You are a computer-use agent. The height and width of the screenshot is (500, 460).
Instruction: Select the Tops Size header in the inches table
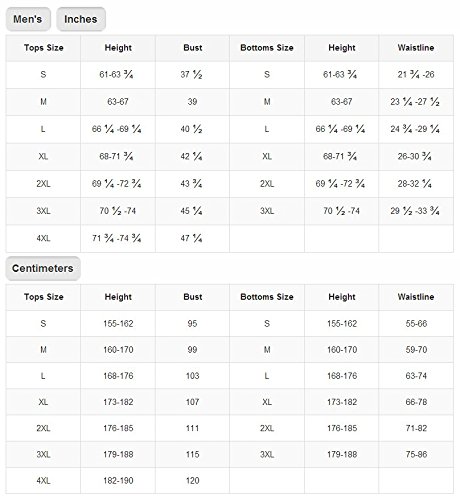click(43, 48)
